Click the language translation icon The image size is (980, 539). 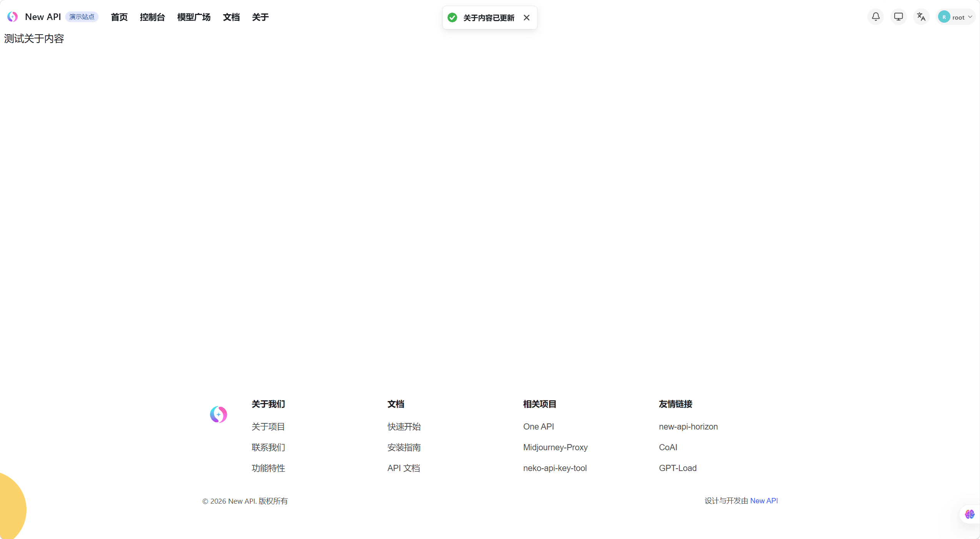(x=921, y=17)
